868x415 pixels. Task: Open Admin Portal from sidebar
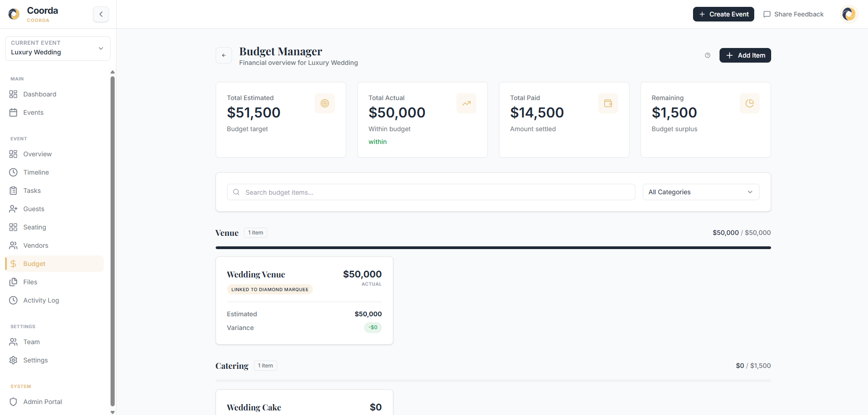coord(42,402)
